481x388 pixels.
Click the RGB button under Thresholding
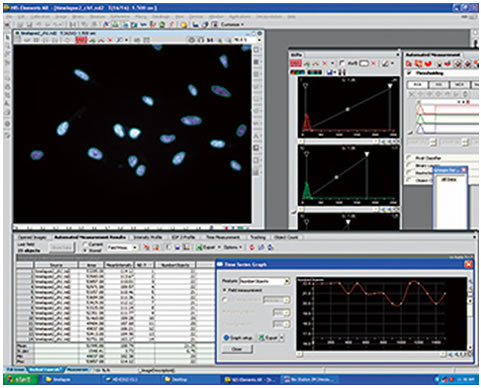[x=418, y=85]
